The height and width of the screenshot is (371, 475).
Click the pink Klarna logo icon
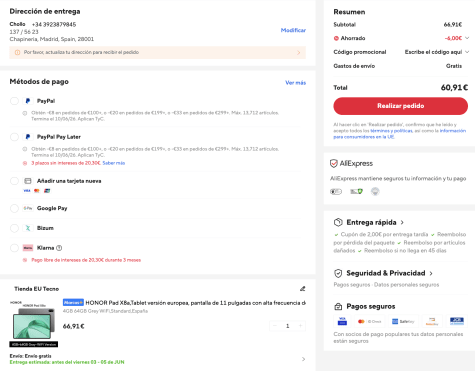click(x=28, y=248)
